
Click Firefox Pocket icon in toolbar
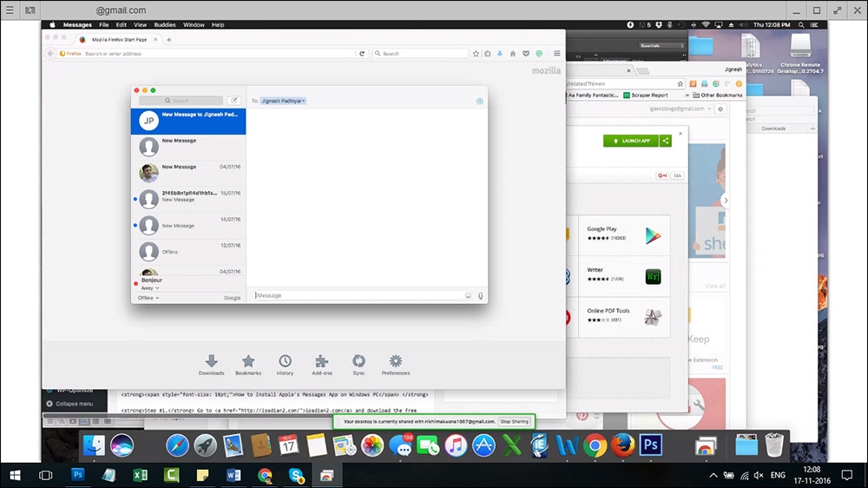click(x=526, y=54)
